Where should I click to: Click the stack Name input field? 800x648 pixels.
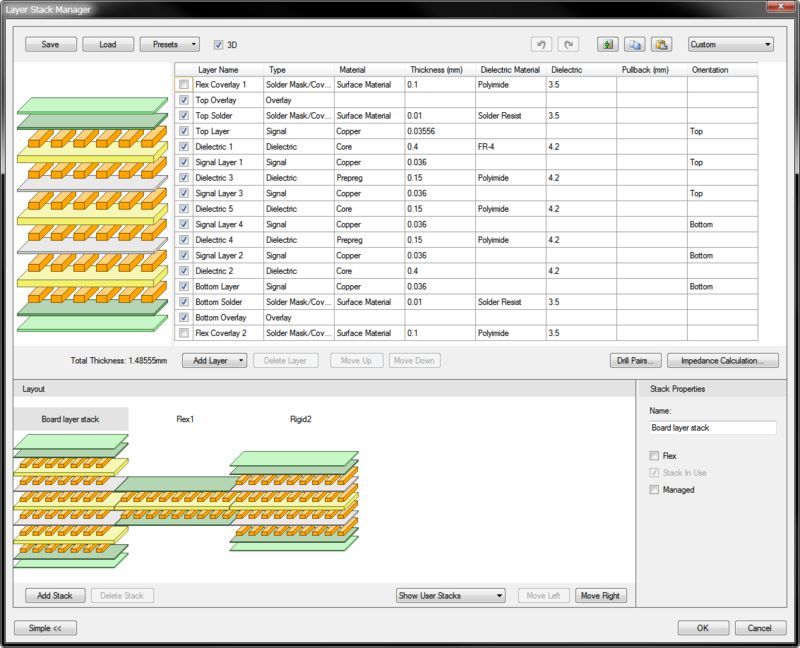pyautogui.click(x=713, y=428)
